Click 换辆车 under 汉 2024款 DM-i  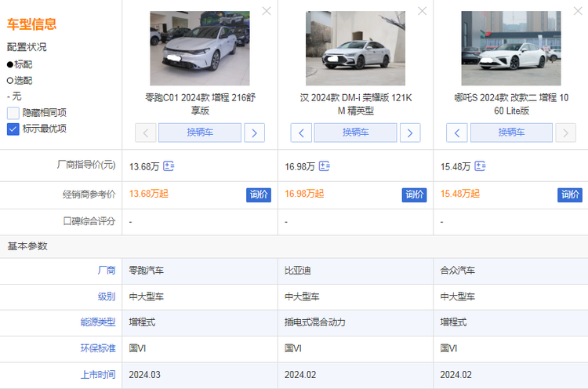click(x=355, y=133)
